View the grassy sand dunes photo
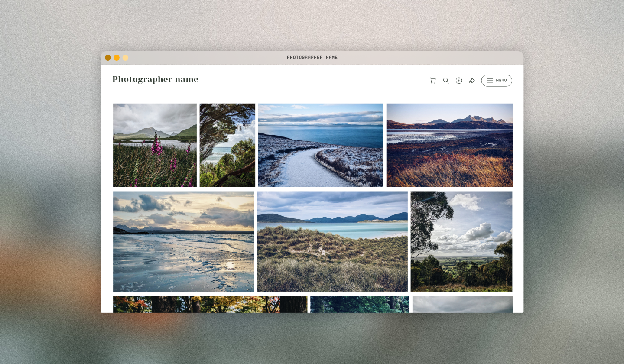Image resolution: width=624 pixels, height=364 pixels. (x=332, y=241)
